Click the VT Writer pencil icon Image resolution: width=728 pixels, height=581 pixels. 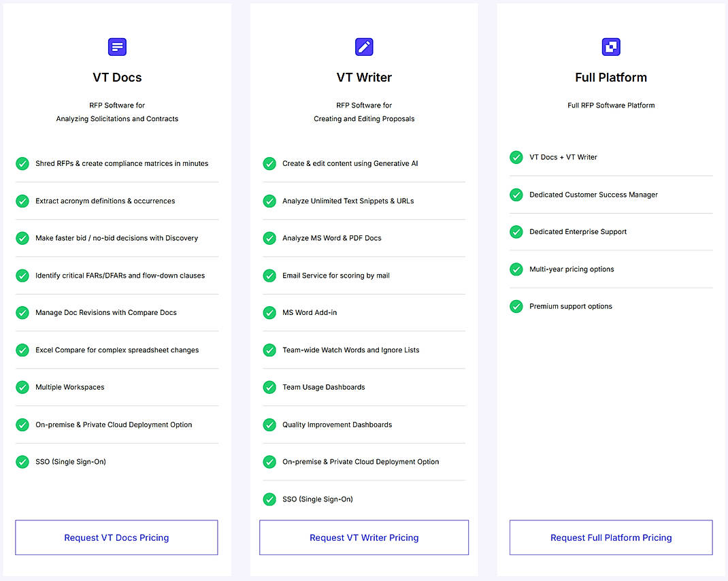364,46
